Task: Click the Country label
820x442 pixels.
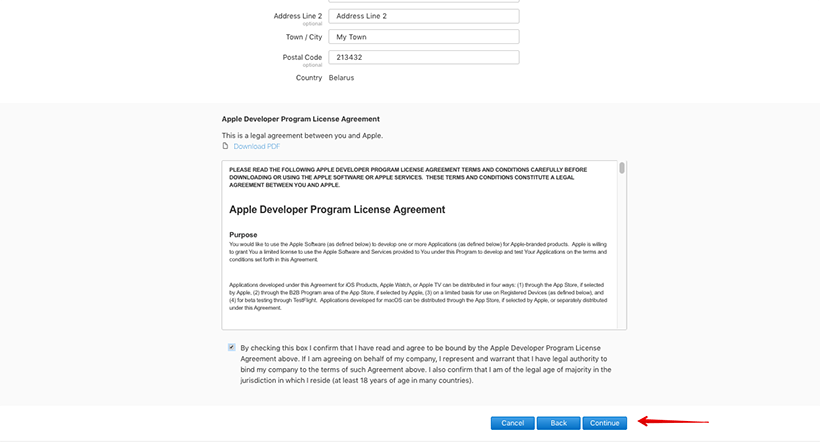Action: [x=309, y=77]
